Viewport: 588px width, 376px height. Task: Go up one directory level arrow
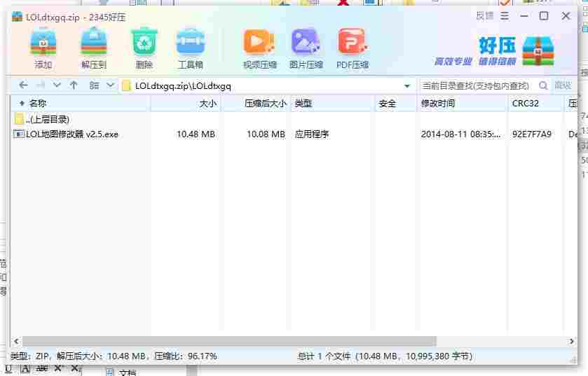74,85
